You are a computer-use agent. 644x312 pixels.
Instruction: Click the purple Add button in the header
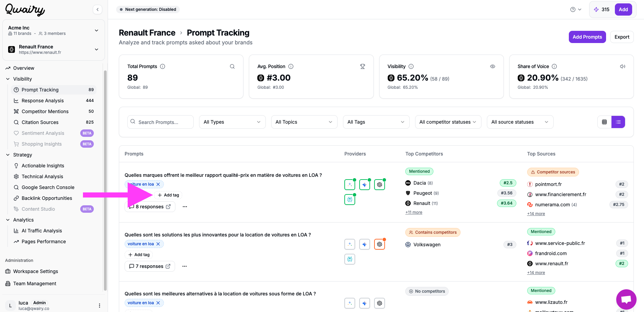click(x=623, y=9)
